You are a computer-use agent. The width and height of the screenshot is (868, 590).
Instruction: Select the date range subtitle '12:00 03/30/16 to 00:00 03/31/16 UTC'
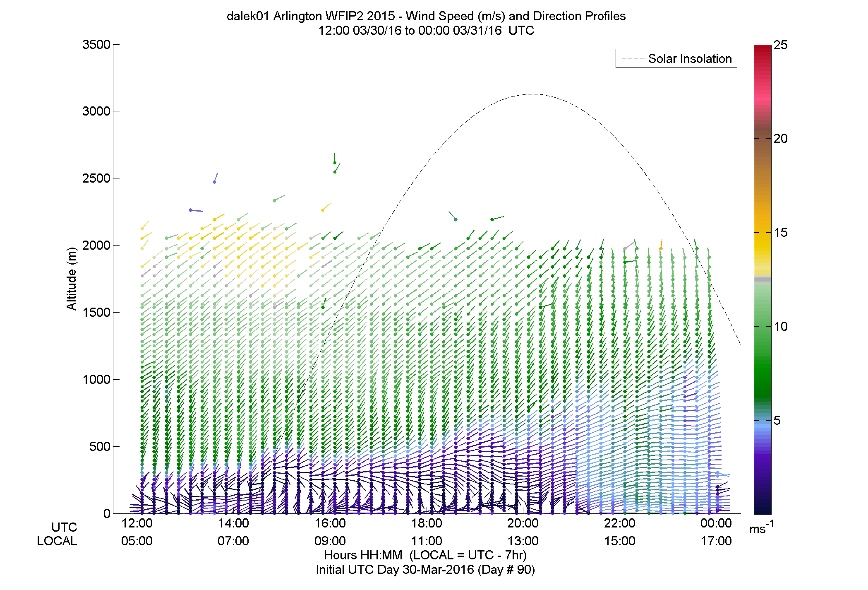coord(426,31)
